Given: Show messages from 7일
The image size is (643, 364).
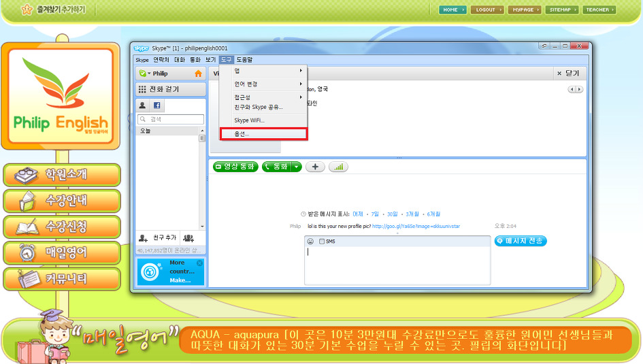Looking at the screenshot, I should (x=375, y=214).
